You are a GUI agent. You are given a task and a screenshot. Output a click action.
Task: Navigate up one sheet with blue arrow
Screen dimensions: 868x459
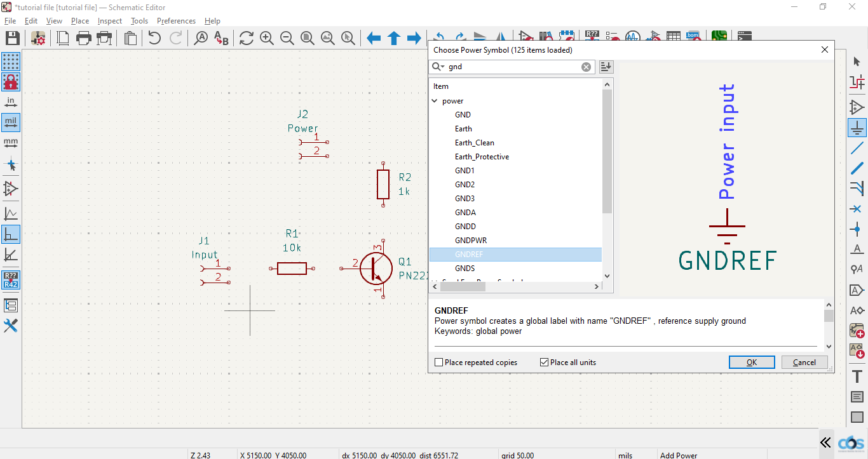[x=394, y=38]
